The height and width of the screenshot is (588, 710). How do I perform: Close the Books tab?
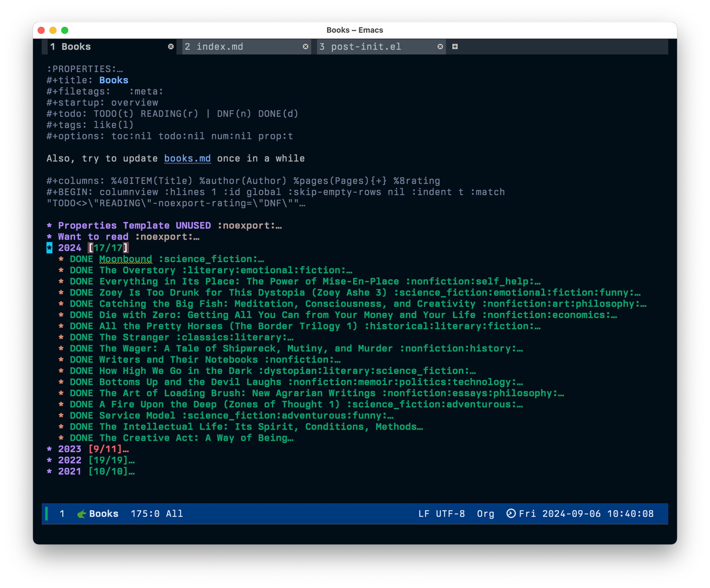pyautogui.click(x=171, y=46)
